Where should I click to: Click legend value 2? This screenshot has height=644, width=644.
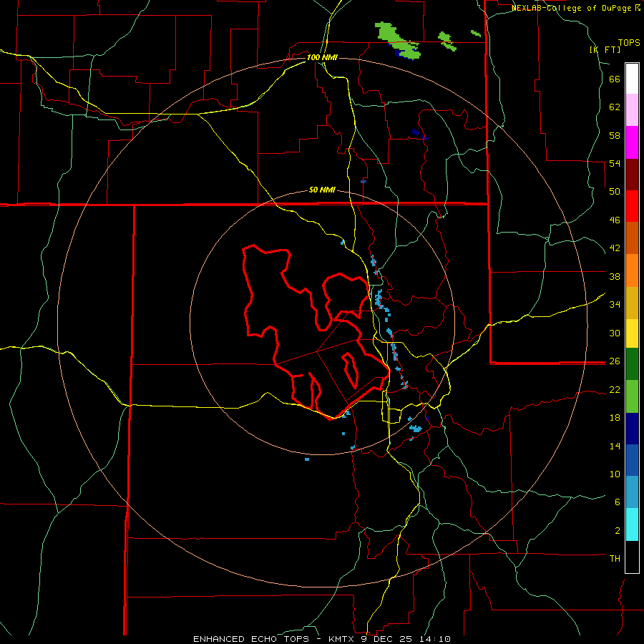pos(617,531)
